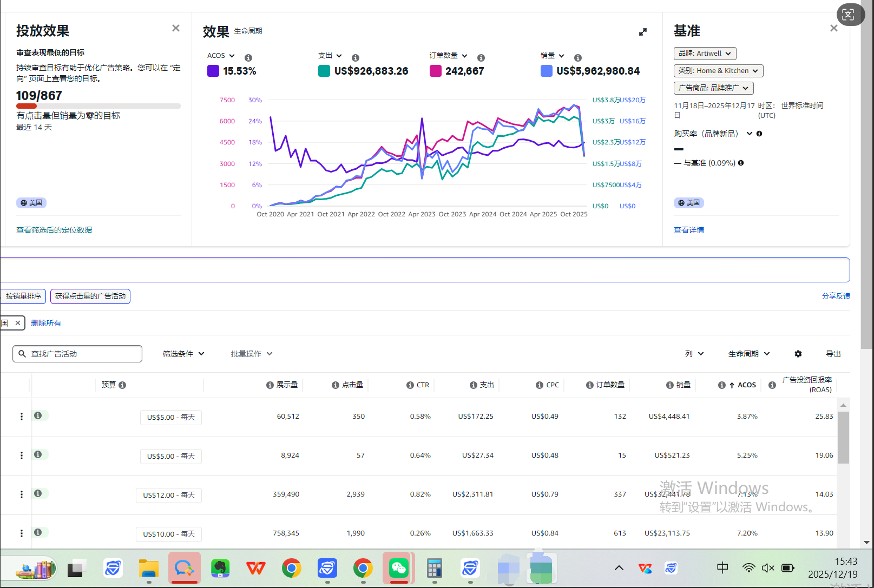
Task: Click the table vertical scrollbar thumb
Action: (x=843, y=438)
